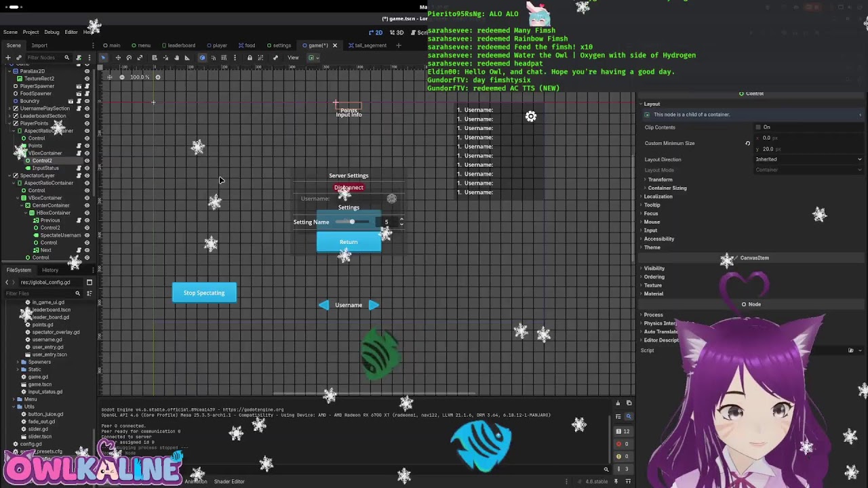Switch to 3D workspace
Image resolution: width=868 pixels, height=488 pixels.
pyautogui.click(x=396, y=33)
